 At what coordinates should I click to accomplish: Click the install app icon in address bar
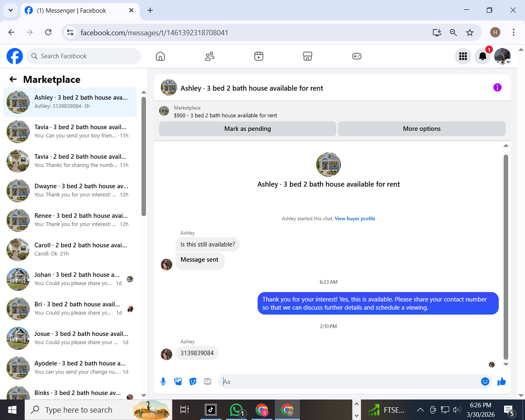[x=437, y=32]
